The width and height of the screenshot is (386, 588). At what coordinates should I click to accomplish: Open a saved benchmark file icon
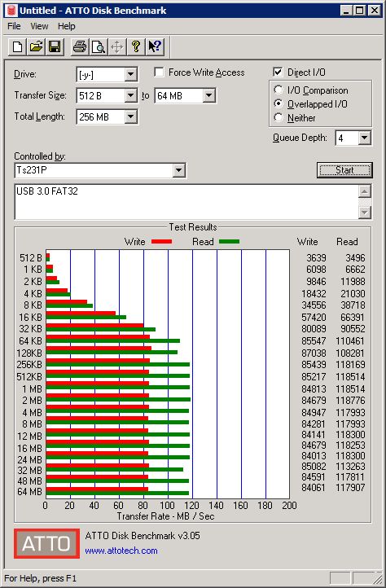(36, 47)
